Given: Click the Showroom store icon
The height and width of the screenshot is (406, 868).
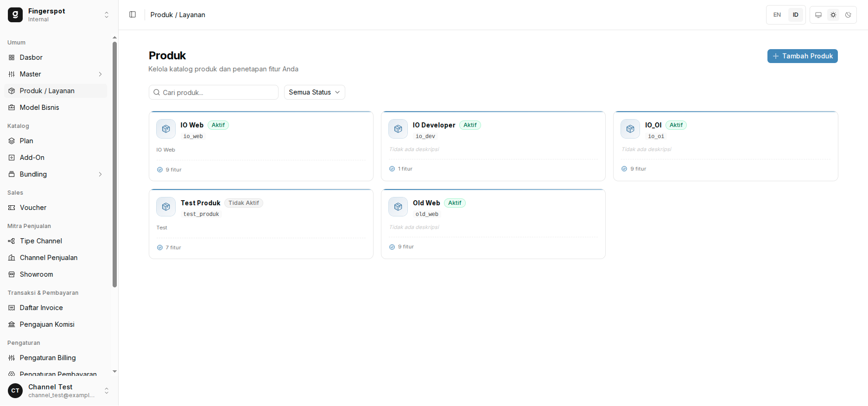Looking at the screenshot, I should [x=12, y=274].
